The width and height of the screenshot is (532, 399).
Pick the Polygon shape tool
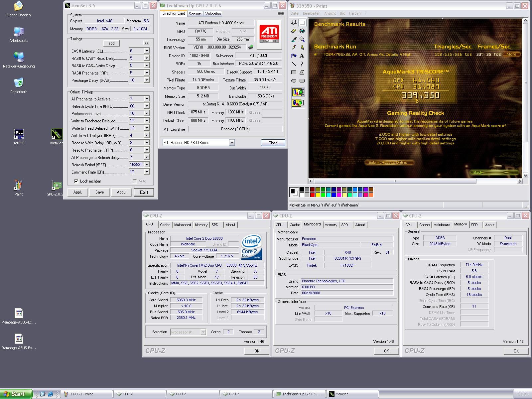point(302,72)
